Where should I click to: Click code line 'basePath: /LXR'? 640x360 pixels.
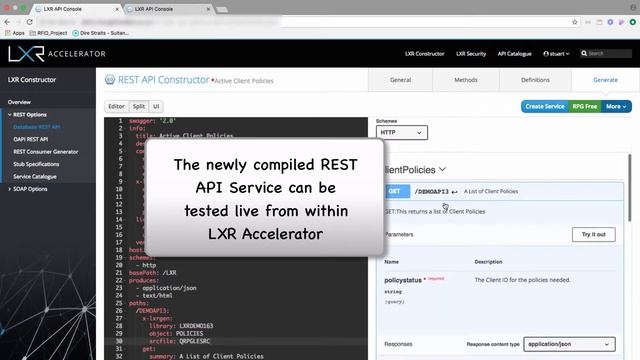pyautogui.click(x=153, y=273)
